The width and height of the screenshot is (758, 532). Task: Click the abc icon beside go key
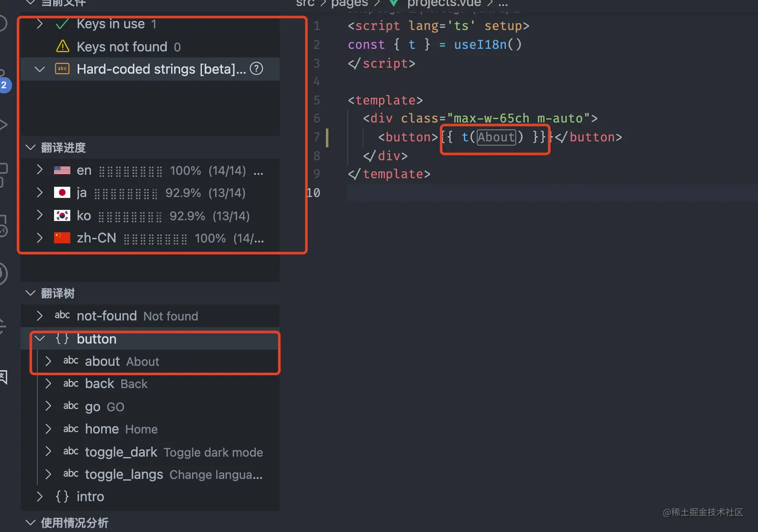[71, 406]
